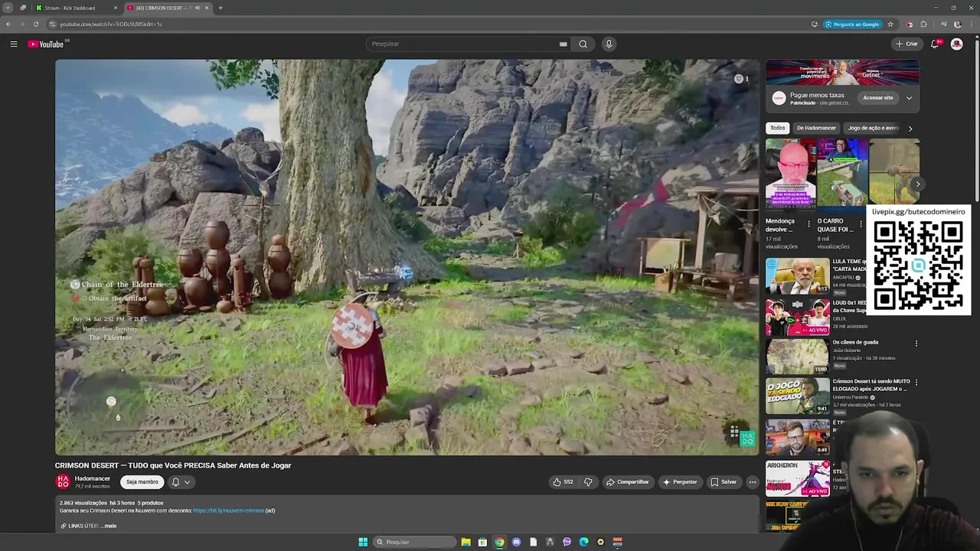Click 'Pergunte ao Google' in address bar

[x=851, y=24]
